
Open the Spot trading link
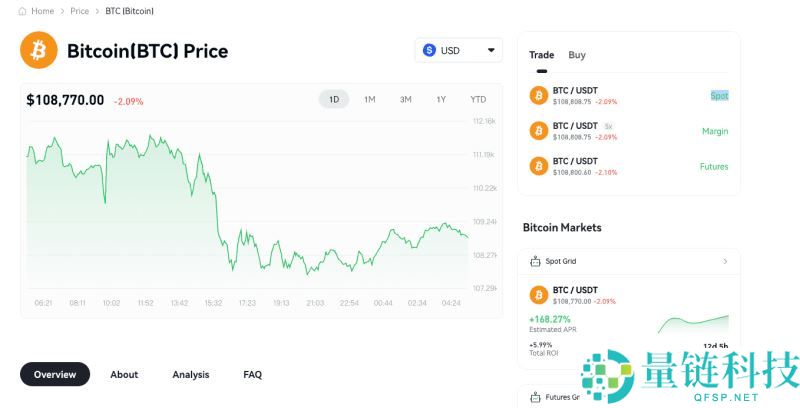(x=719, y=96)
